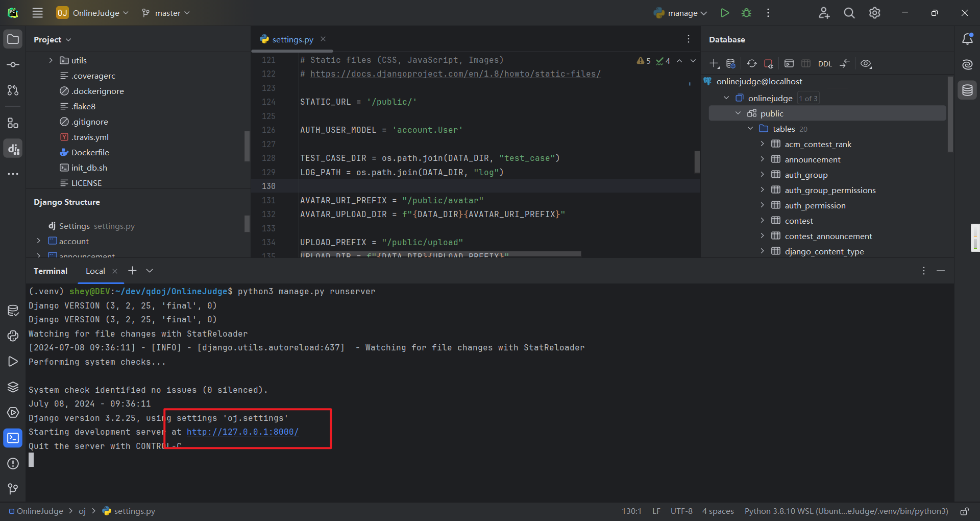This screenshot has height=521, width=980.
Task: Show more tool windows ellipsis
Action: pyautogui.click(x=13, y=174)
